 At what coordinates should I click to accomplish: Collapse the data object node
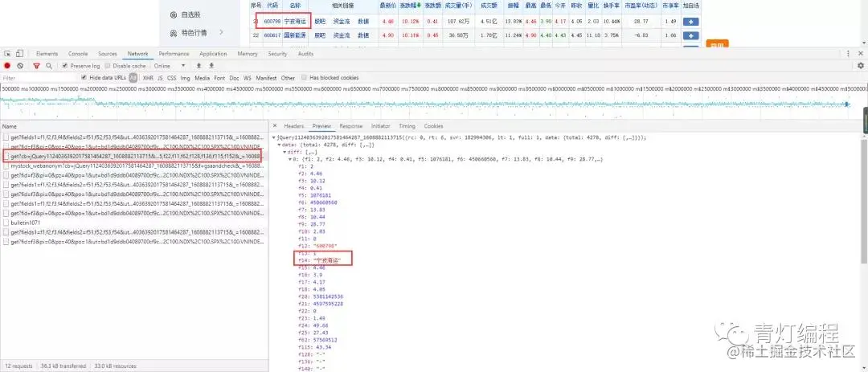point(279,145)
